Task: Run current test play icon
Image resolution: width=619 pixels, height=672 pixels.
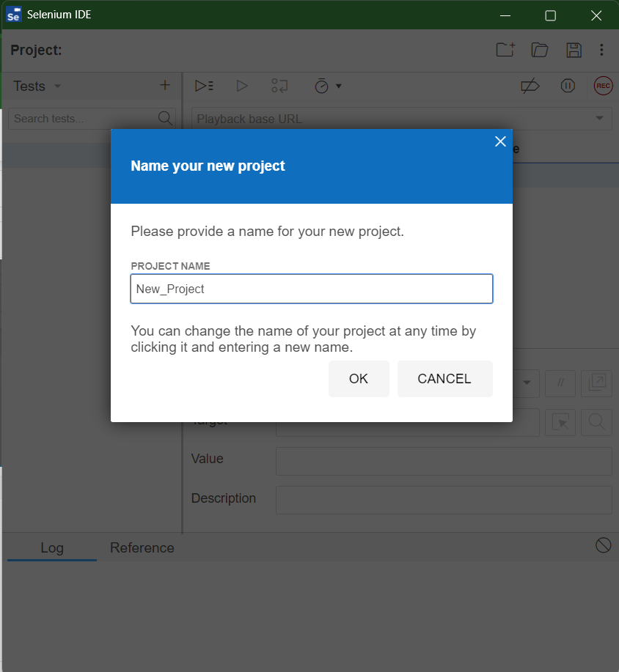Action: (242, 86)
